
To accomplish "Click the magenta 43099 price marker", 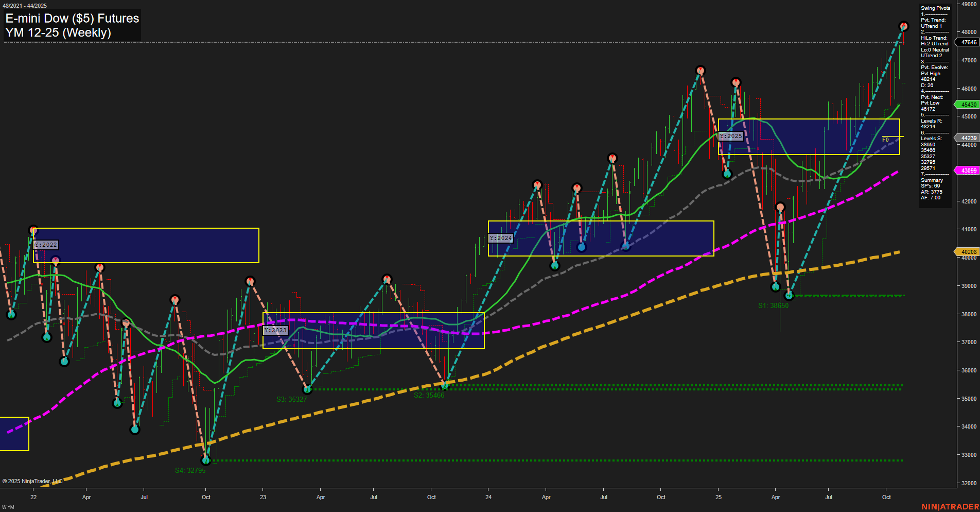I will 967,170.
